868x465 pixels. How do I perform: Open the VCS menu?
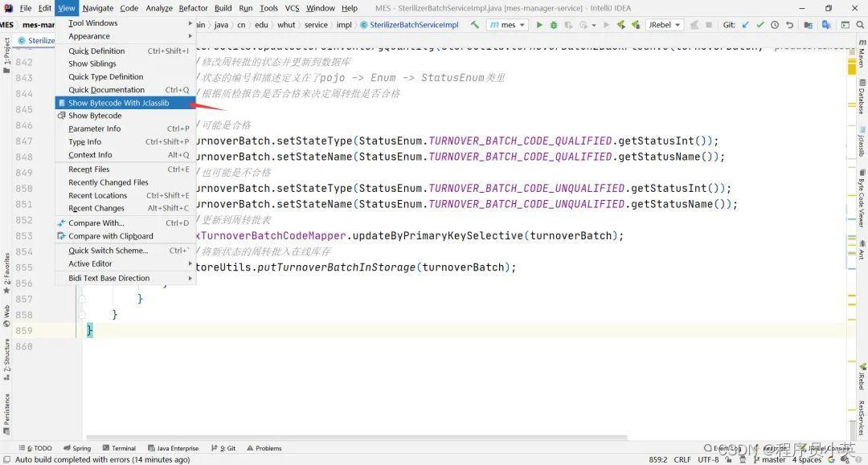[x=292, y=8]
